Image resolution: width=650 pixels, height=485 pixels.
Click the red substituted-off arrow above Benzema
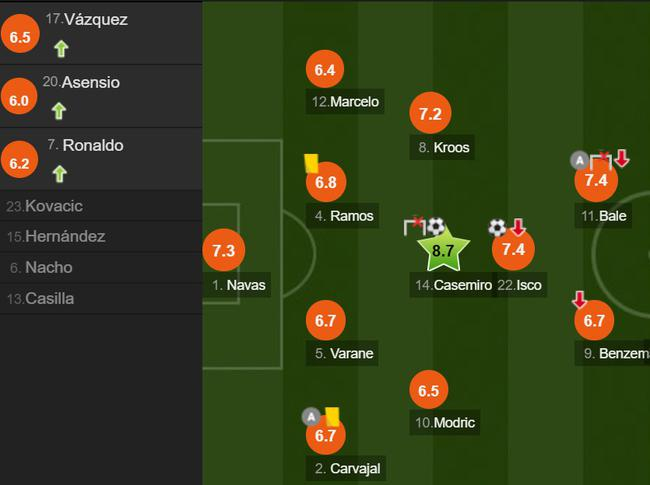coord(579,299)
